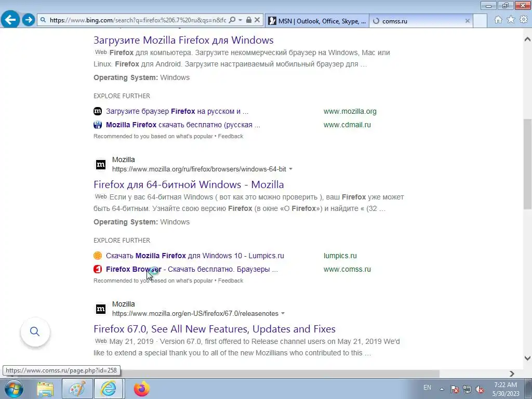Viewport: 532px width, 399px height.
Task: Open Action Center flag tray icon
Action: (455, 389)
